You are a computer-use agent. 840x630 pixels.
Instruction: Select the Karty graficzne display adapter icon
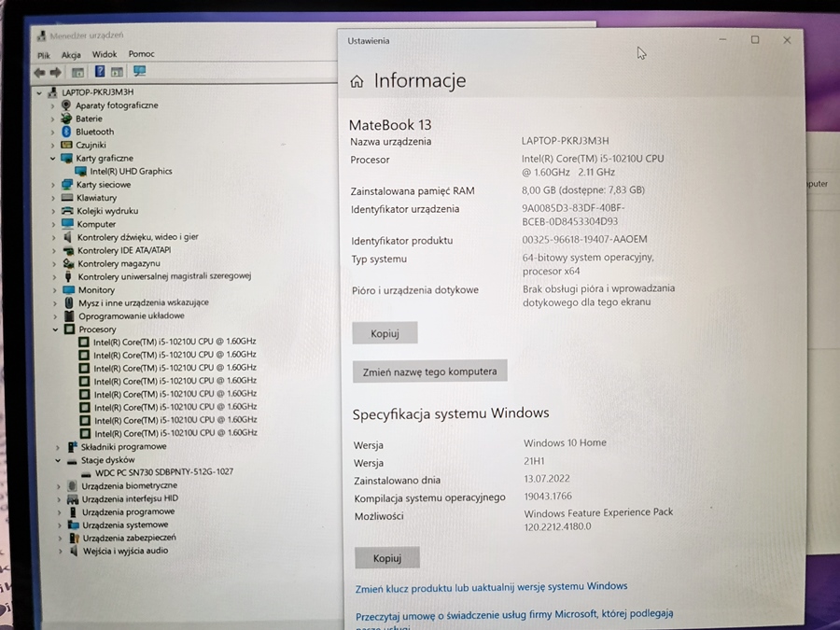click(66, 158)
